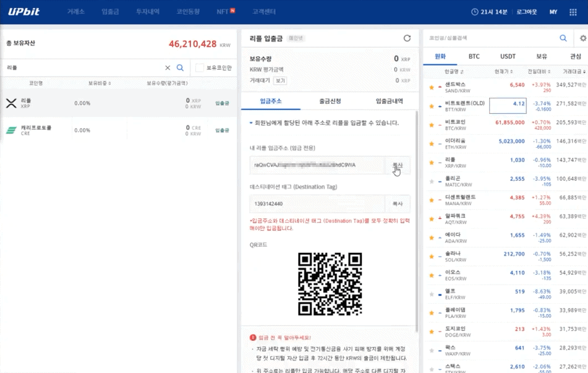Click the BTT/KRW price cell 4.12
The height and width of the screenshot is (373, 588).
(x=508, y=105)
